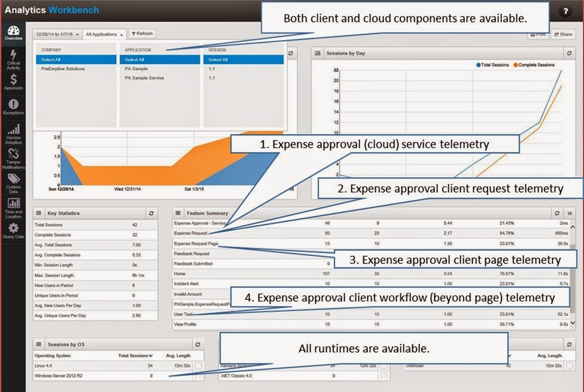Choose PA Sample application entry
Screen dimensions: 584x392
tap(136, 69)
